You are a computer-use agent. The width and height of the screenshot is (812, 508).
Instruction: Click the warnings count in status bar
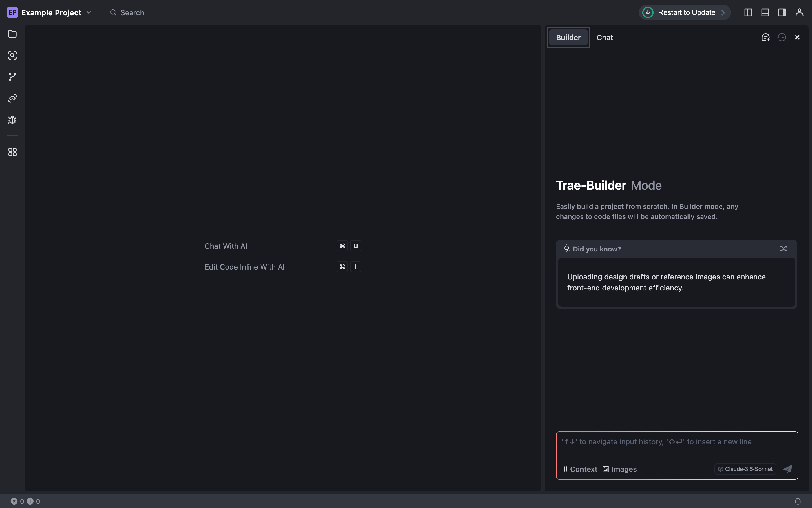tap(33, 501)
